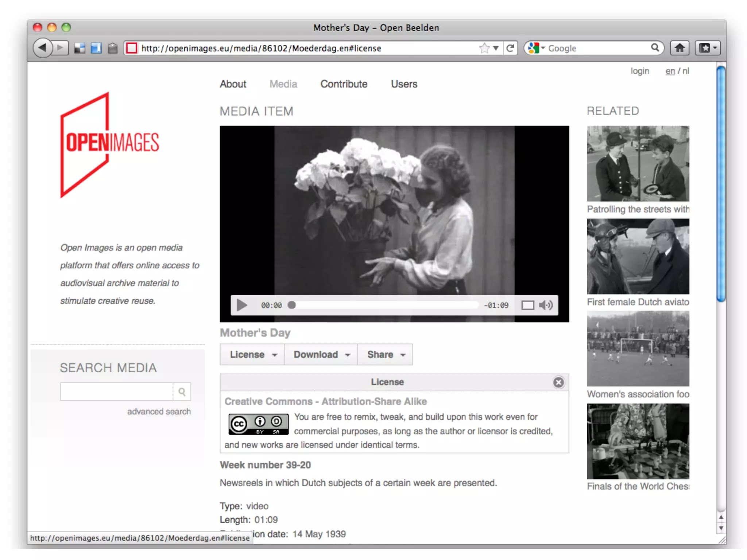Click the search magnifier in SEARCH MEDIA
Image resolution: width=747 pixels, height=560 pixels.
tap(182, 392)
